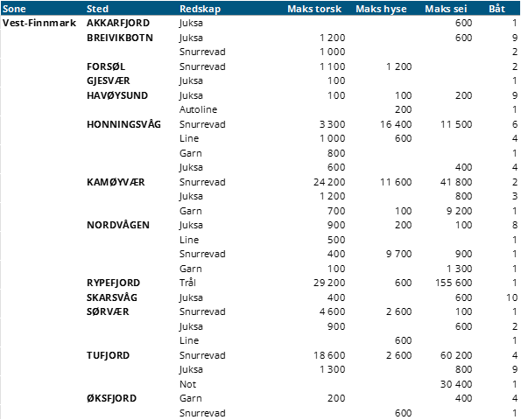Select the 16 400 Maks hyse value

[396, 124]
